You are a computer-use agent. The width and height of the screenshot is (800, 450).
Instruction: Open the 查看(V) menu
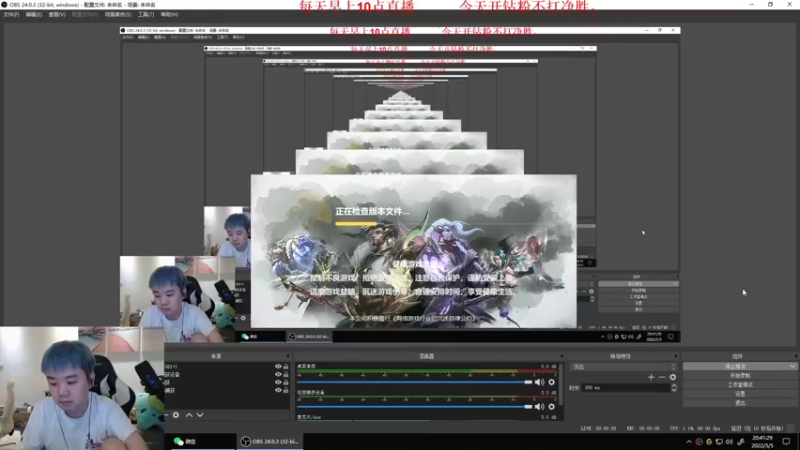pos(57,15)
